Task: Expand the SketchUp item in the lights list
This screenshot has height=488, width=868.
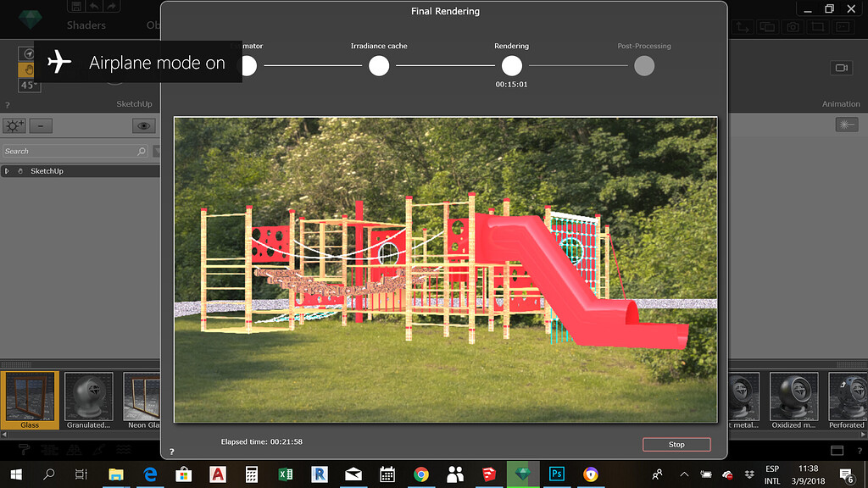Action: (7, 170)
